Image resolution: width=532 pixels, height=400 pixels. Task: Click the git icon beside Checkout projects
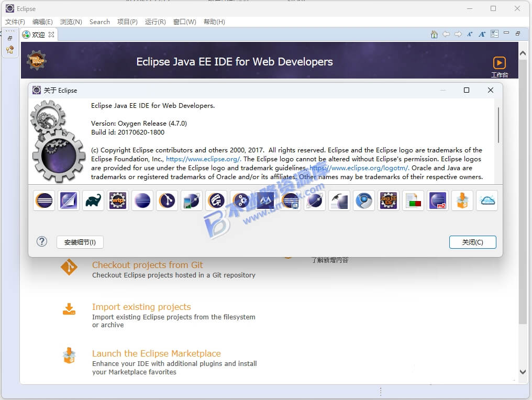coord(69,267)
